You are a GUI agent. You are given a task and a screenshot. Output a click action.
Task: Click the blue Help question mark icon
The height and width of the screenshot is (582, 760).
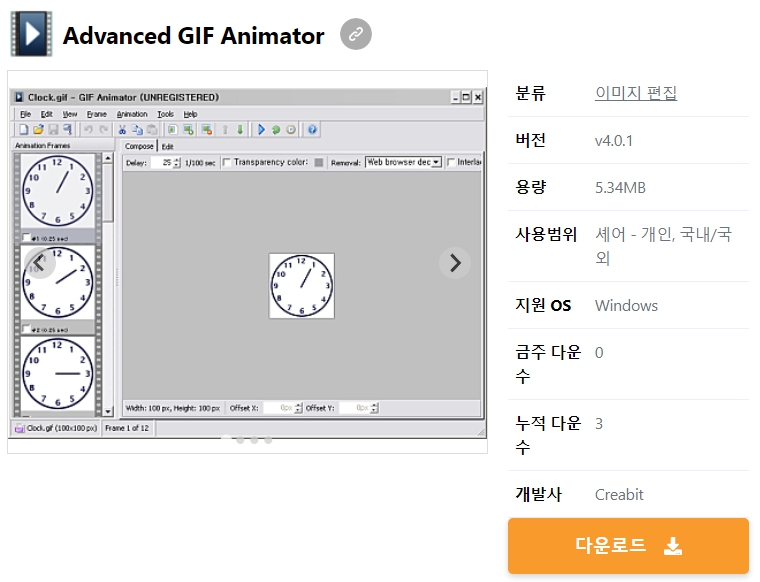coord(312,129)
